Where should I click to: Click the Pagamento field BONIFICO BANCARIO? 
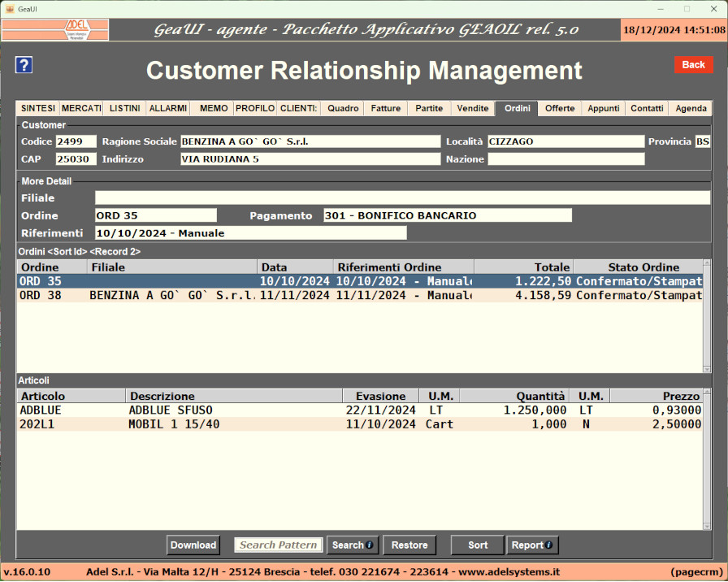pos(448,215)
